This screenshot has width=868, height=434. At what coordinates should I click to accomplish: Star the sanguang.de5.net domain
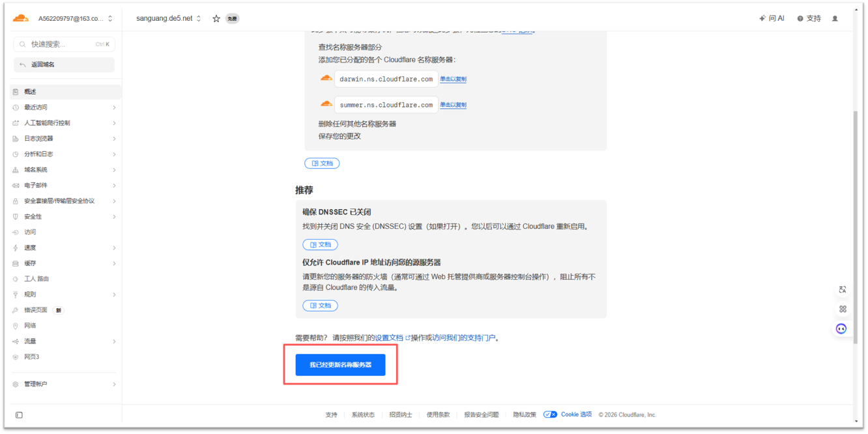pos(216,19)
